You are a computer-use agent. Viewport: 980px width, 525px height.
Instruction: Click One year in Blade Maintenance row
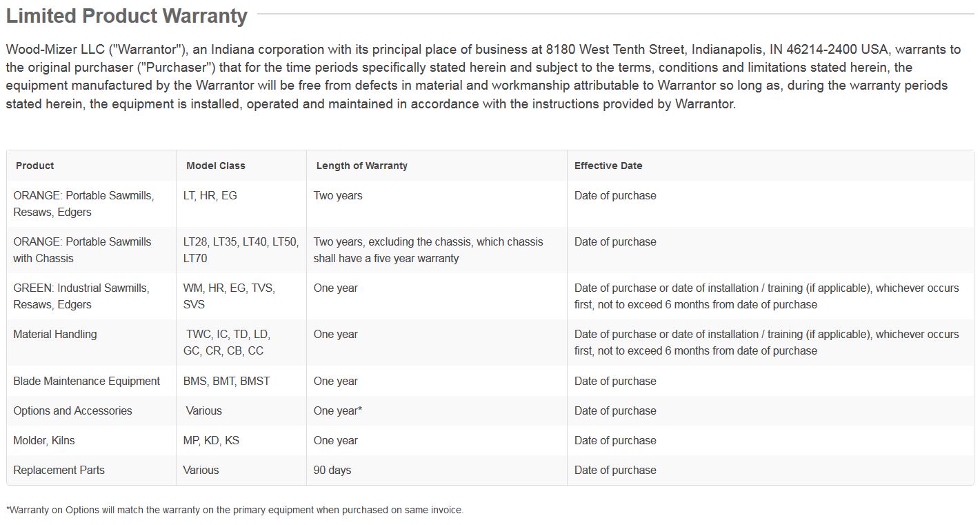click(x=336, y=381)
